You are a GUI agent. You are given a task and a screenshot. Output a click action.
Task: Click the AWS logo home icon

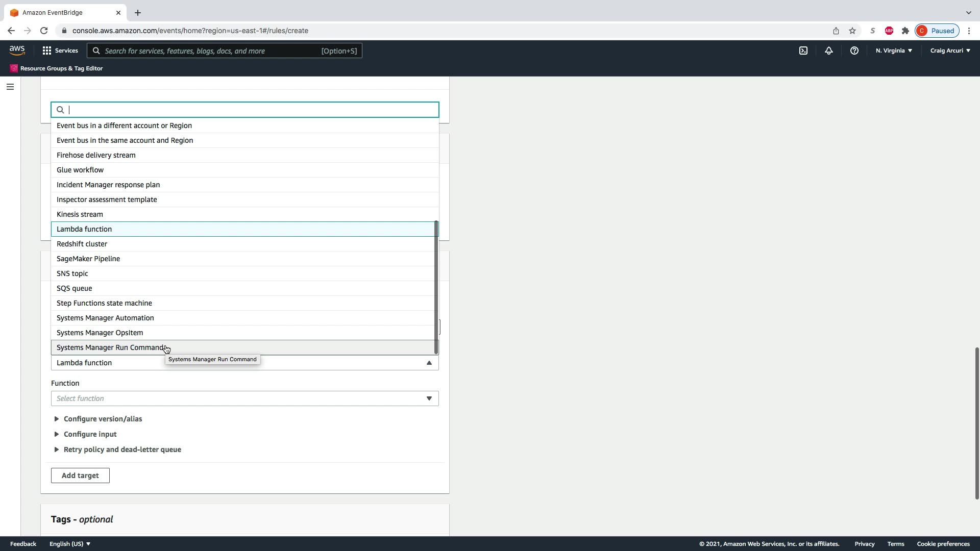click(17, 50)
